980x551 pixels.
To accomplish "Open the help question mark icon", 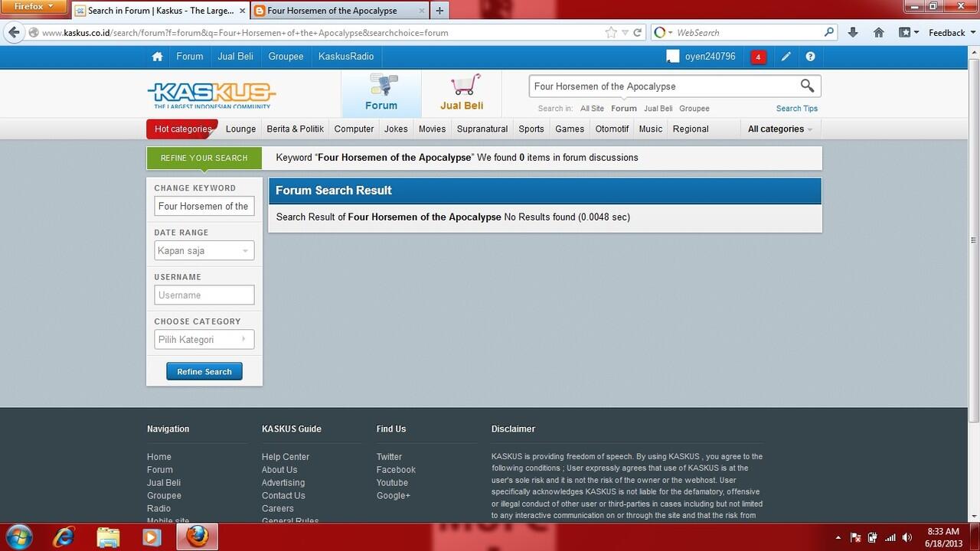I will click(x=810, y=57).
